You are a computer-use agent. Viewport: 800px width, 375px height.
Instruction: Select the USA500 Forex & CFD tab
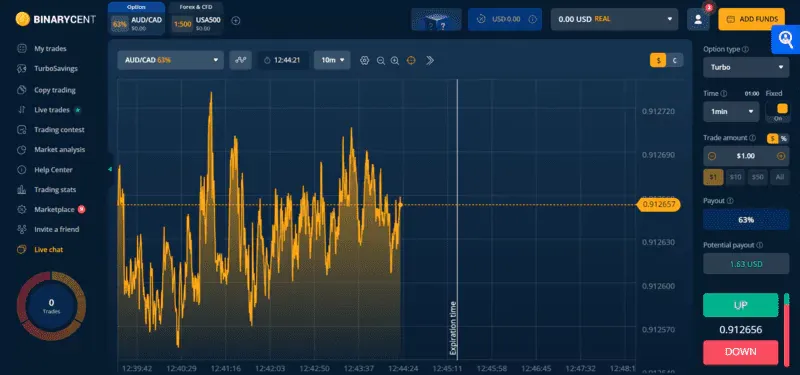196,19
